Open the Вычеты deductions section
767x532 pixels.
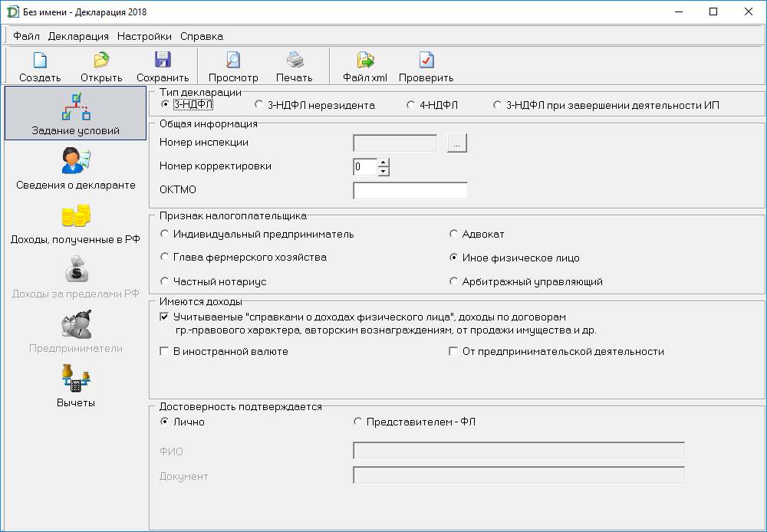click(x=76, y=386)
